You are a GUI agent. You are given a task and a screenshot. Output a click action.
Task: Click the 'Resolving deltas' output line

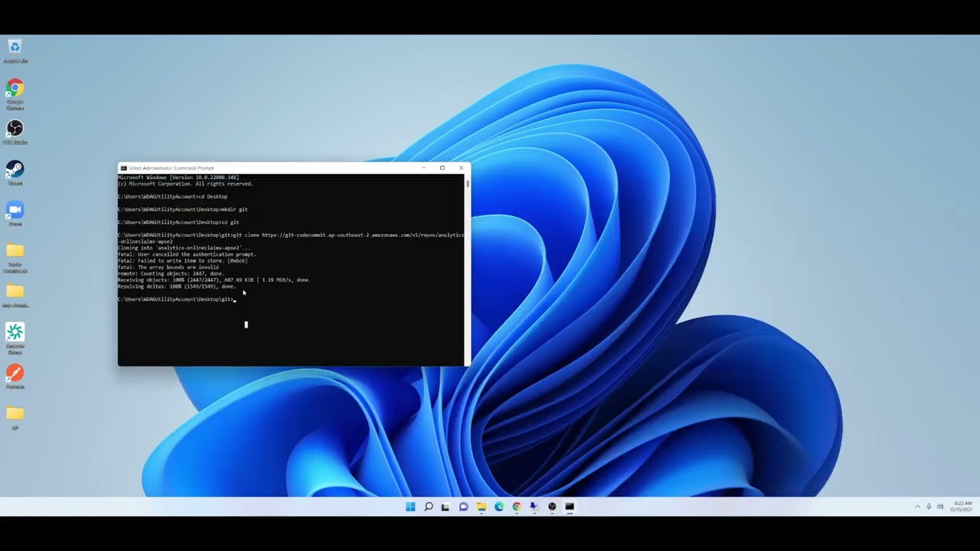177,286
